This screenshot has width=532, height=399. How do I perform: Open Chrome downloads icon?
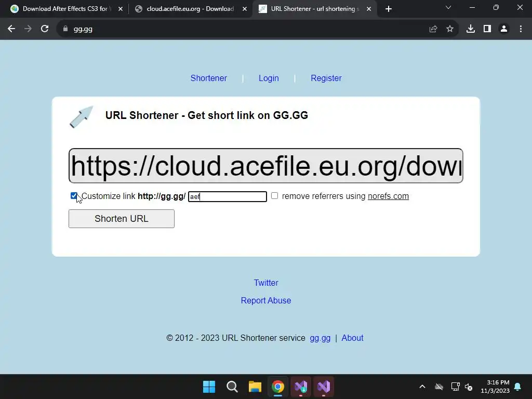pyautogui.click(x=471, y=29)
